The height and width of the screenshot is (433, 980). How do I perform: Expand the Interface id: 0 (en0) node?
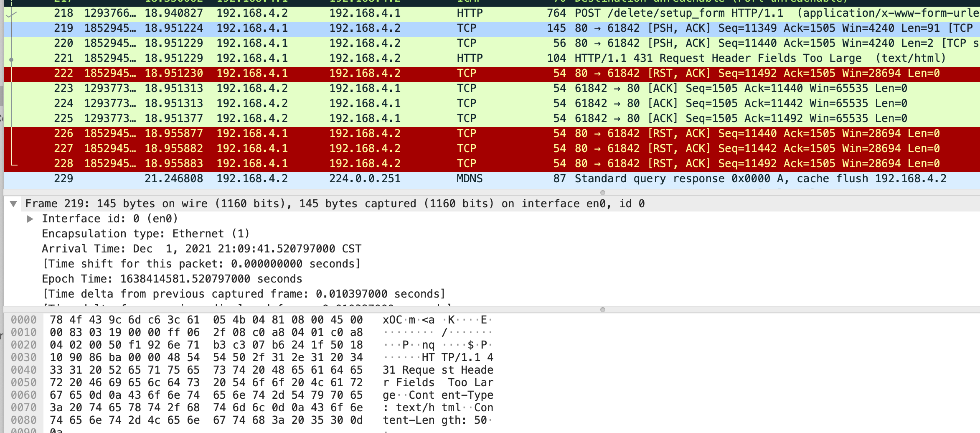(x=30, y=219)
